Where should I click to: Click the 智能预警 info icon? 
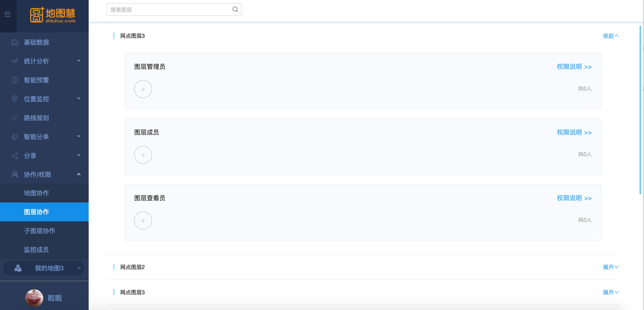(x=15, y=80)
